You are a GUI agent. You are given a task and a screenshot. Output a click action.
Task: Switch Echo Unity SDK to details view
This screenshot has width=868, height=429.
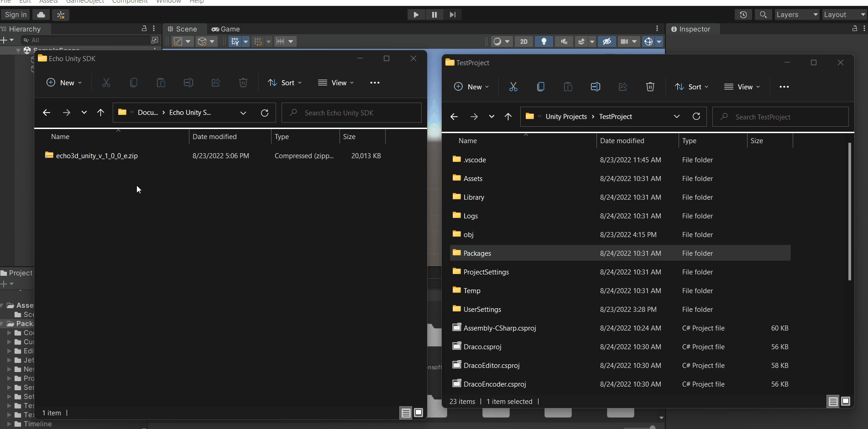pos(406,413)
